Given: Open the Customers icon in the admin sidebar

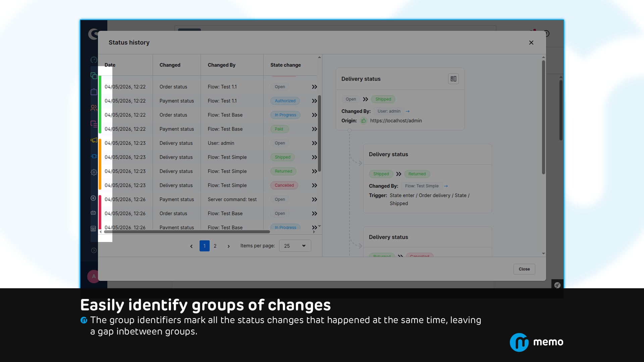Looking at the screenshot, I should tap(94, 108).
